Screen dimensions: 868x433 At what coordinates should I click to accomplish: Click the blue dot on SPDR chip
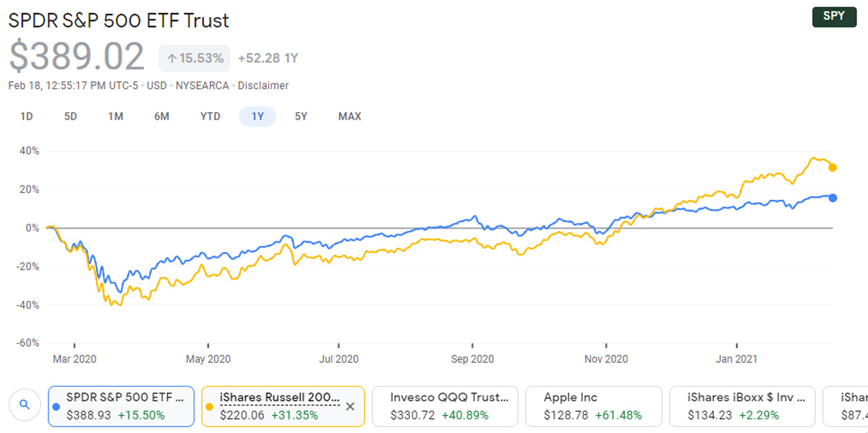tap(56, 406)
